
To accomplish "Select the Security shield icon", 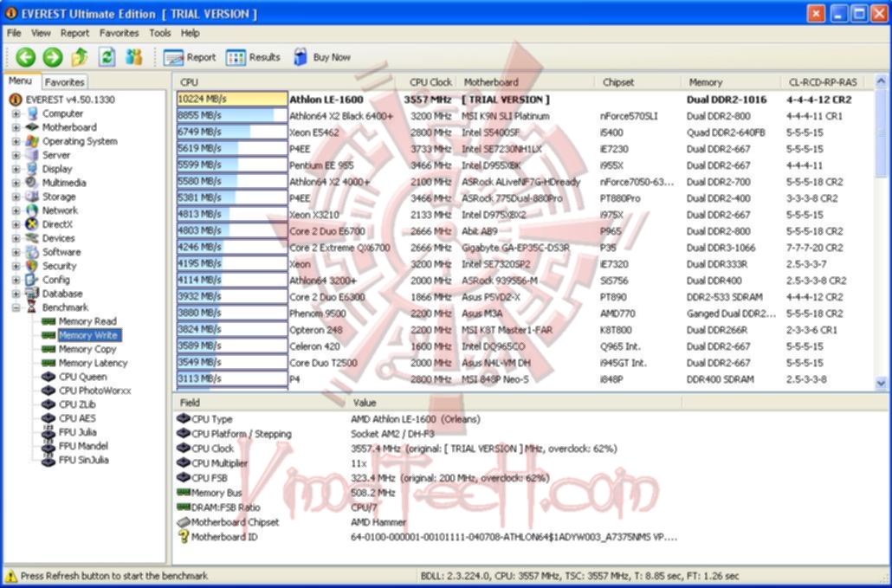I will pos(32,266).
